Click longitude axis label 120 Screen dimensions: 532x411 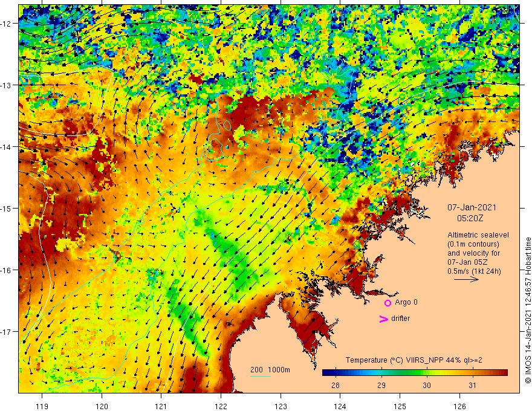point(102,406)
